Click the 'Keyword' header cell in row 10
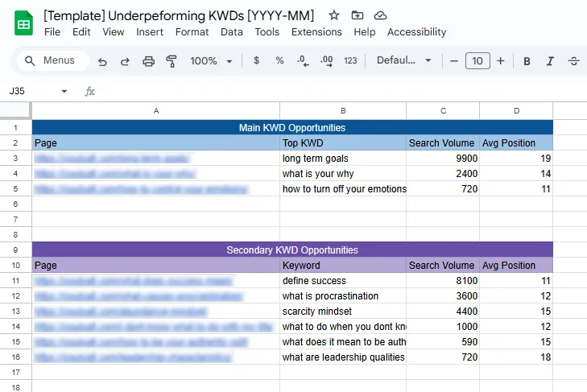 (343, 265)
